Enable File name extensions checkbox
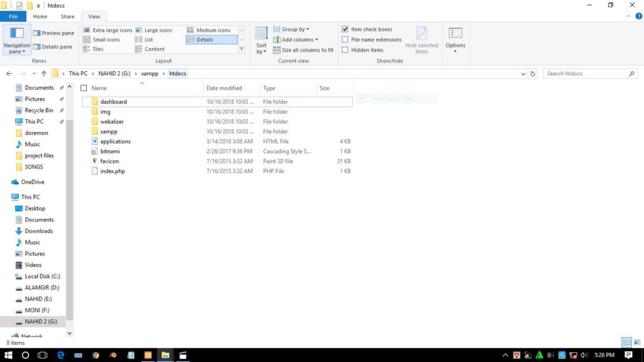Screen dimensions: 644x362 point(345,39)
